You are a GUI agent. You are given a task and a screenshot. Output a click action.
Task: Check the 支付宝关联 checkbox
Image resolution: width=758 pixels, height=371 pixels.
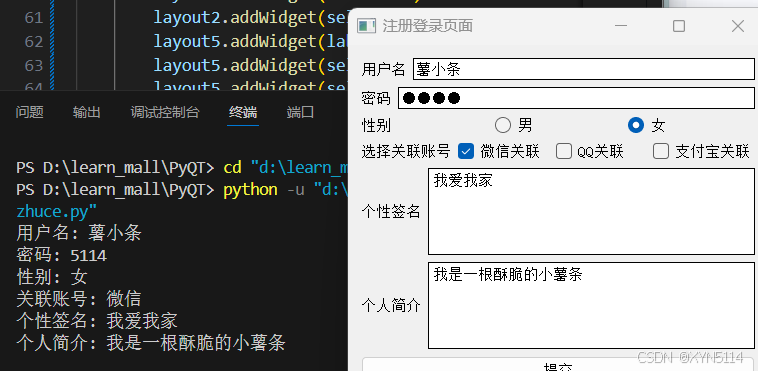tap(661, 151)
